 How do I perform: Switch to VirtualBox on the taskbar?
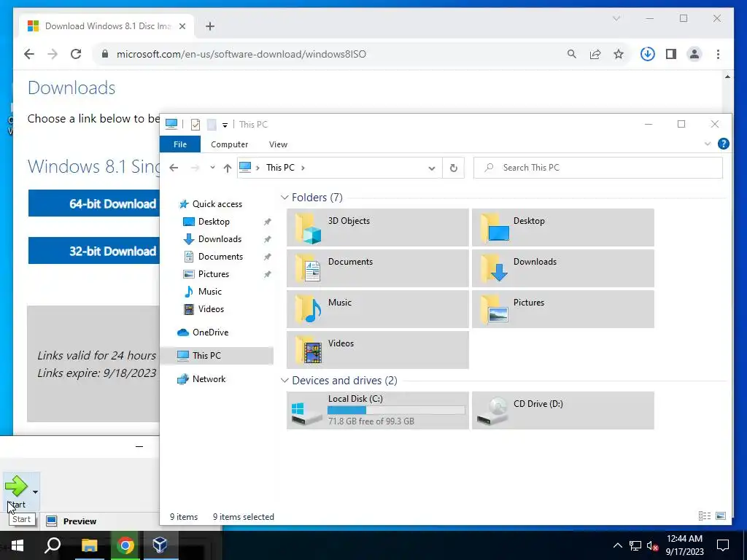coord(160,545)
